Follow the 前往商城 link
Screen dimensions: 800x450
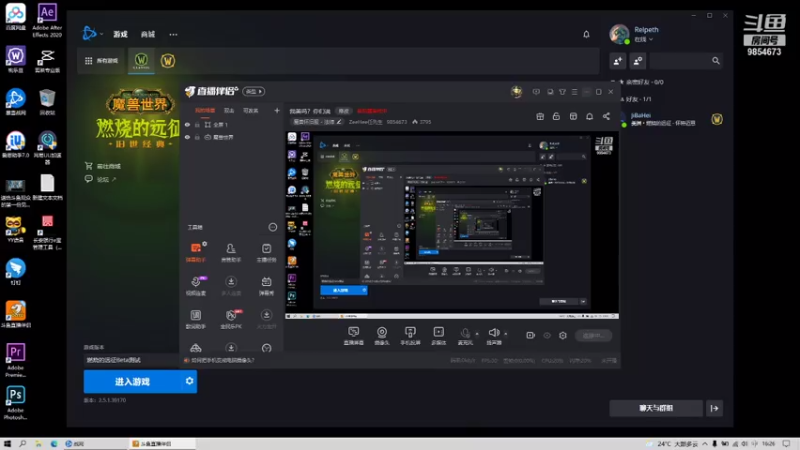tap(104, 166)
